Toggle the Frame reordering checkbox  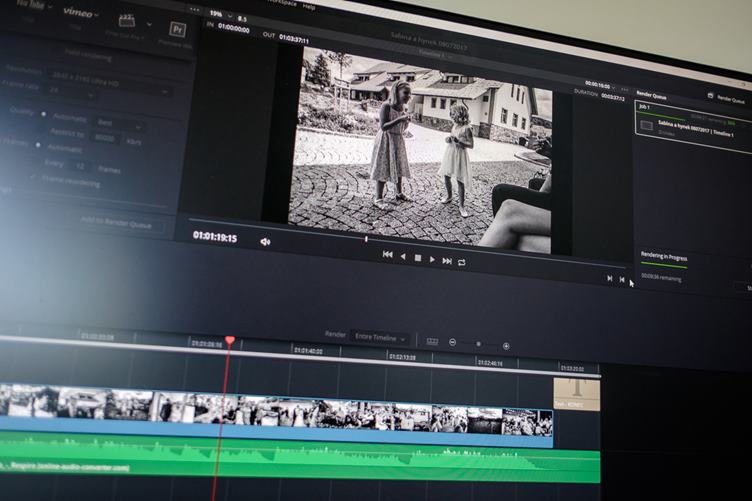click(33, 177)
